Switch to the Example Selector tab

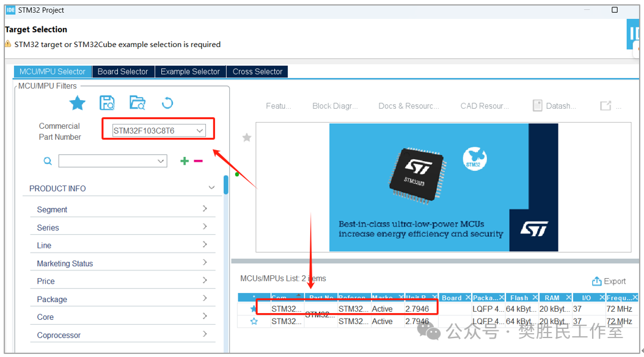click(190, 71)
